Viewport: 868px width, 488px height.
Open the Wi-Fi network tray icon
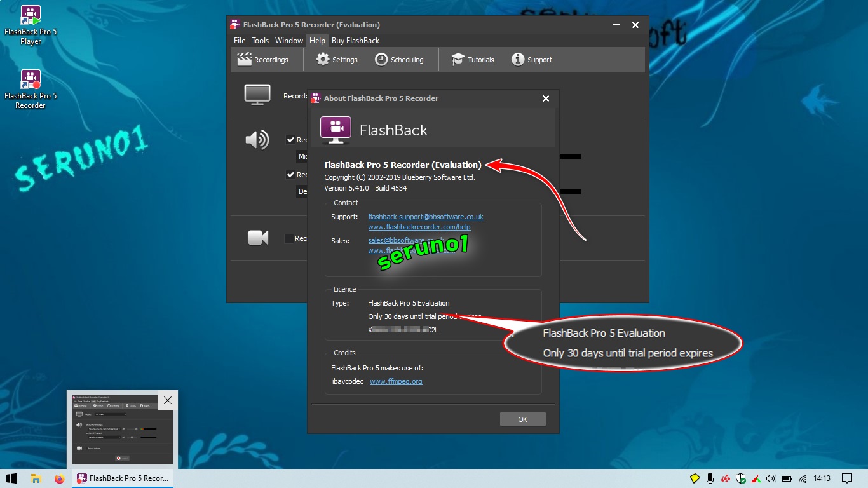pyautogui.click(x=803, y=478)
